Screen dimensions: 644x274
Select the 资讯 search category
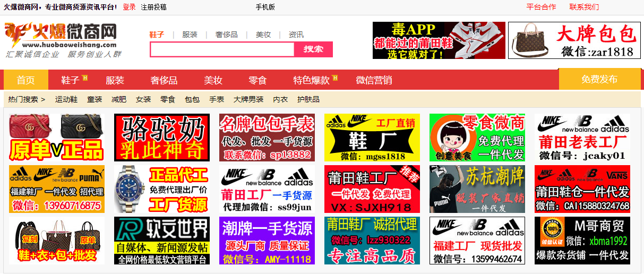[296, 35]
